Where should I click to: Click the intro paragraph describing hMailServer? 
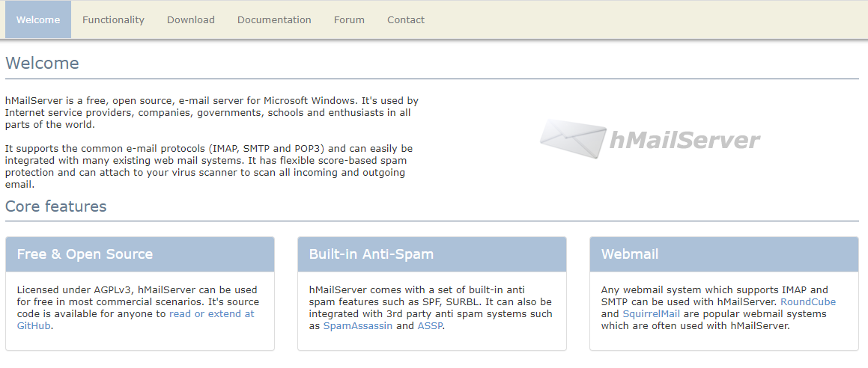pos(211,112)
